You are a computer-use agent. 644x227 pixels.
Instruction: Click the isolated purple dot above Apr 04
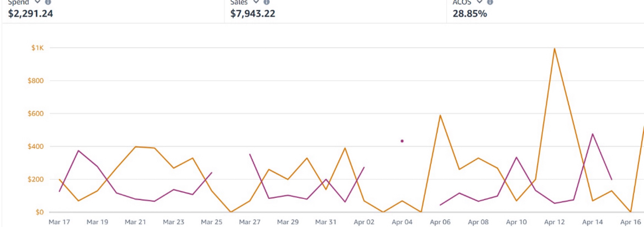pyautogui.click(x=402, y=141)
